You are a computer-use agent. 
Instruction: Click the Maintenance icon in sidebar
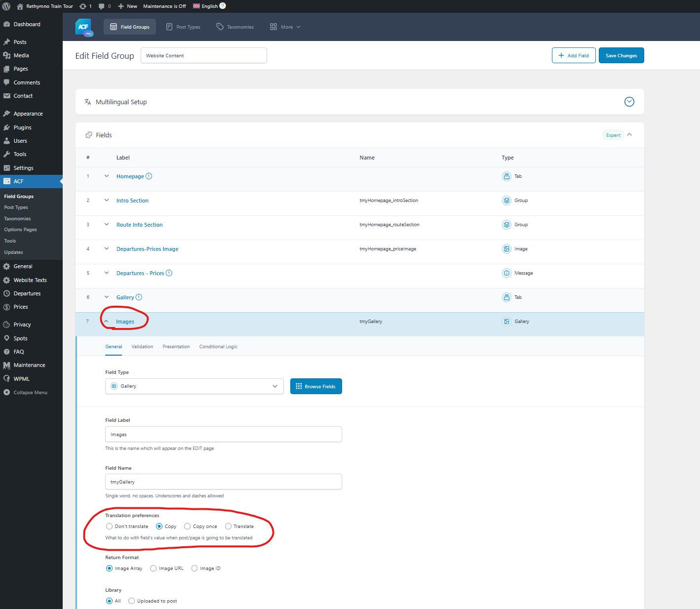pyautogui.click(x=7, y=365)
